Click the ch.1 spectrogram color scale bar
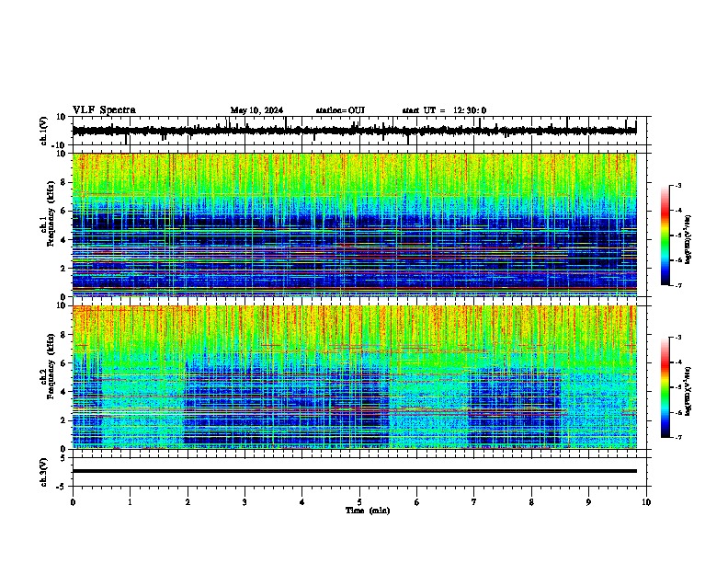The width and height of the screenshot is (728, 563). (x=665, y=236)
